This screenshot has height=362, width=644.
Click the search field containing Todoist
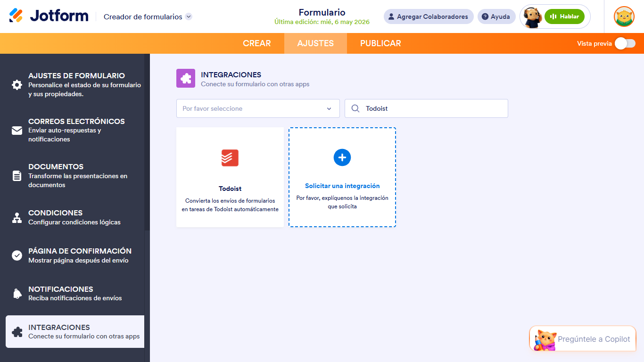point(426,108)
